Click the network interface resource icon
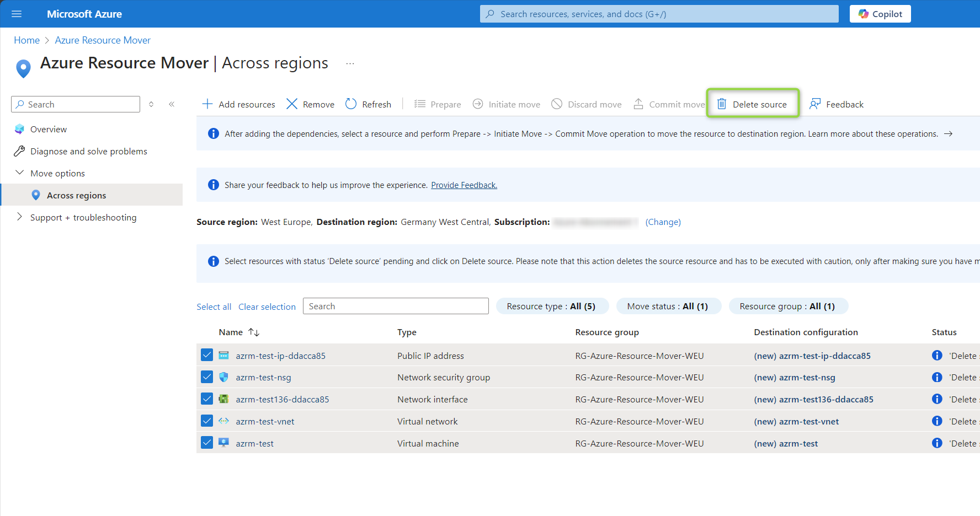980x516 pixels. coord(223,399)
